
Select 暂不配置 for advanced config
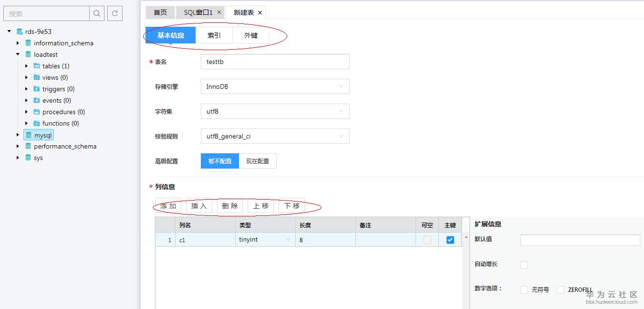pyautogui.click(x=220, y=161)
